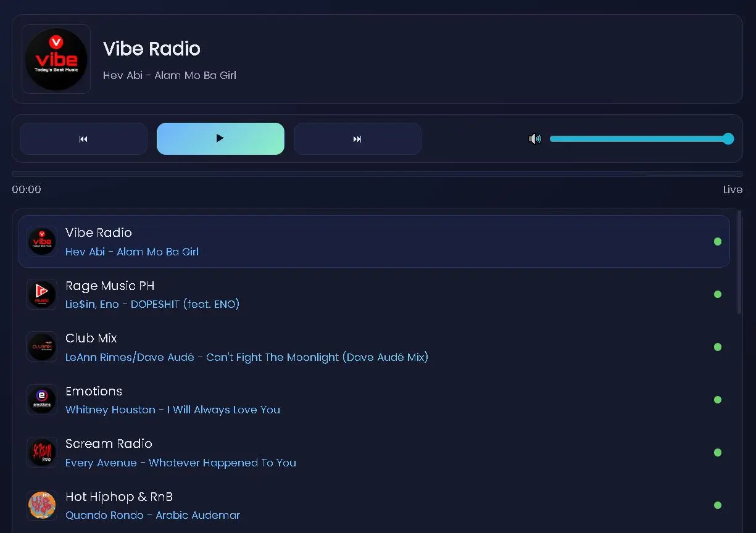Click the station list scrollbar
The height and width of the screenshot is (533, 756).
(739, 263)
